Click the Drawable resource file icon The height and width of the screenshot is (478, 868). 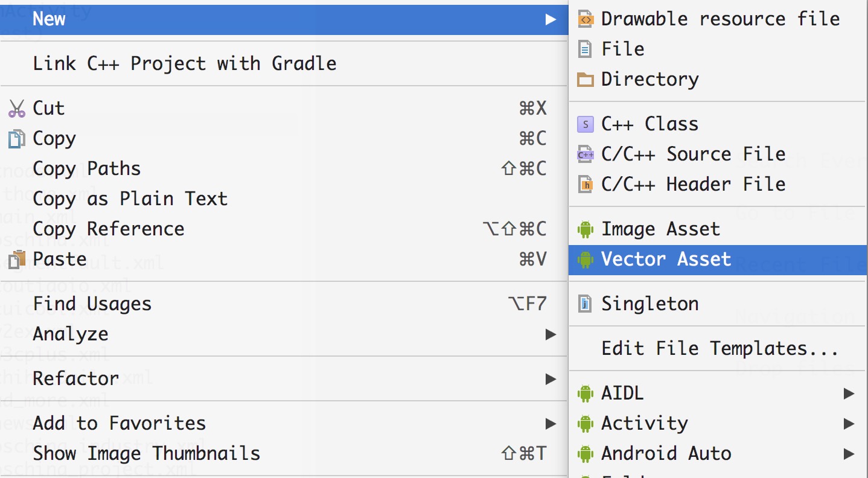[586, 19]
